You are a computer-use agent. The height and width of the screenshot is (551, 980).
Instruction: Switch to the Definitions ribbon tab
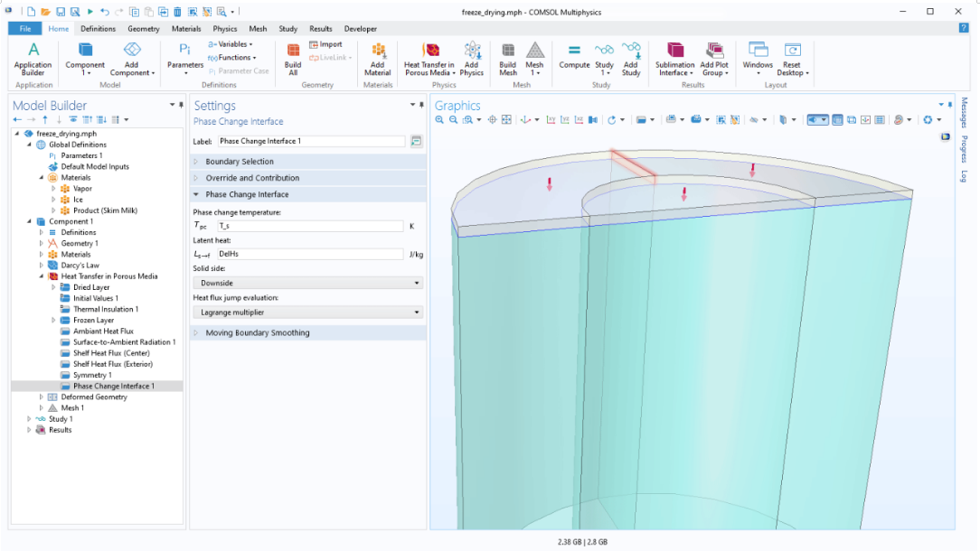pyautogui.click(x=99, y=29)
